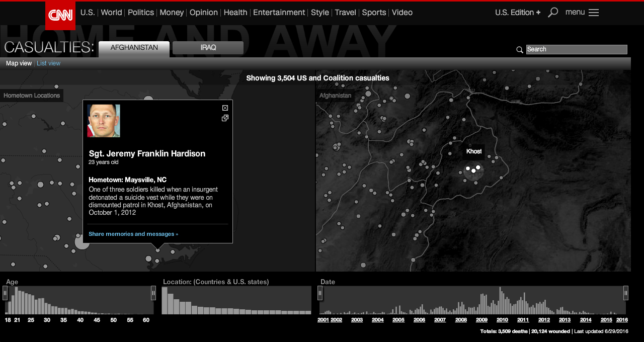Close the Sgt. Hardison popup with the X icon
The image size is (644, 342).
(224, 108)
